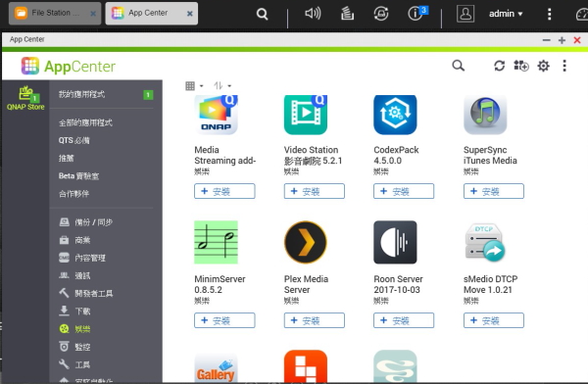The image size is (588, 384).
Task: Click the Plex Media Server icon
Action: tap(306, 242)
